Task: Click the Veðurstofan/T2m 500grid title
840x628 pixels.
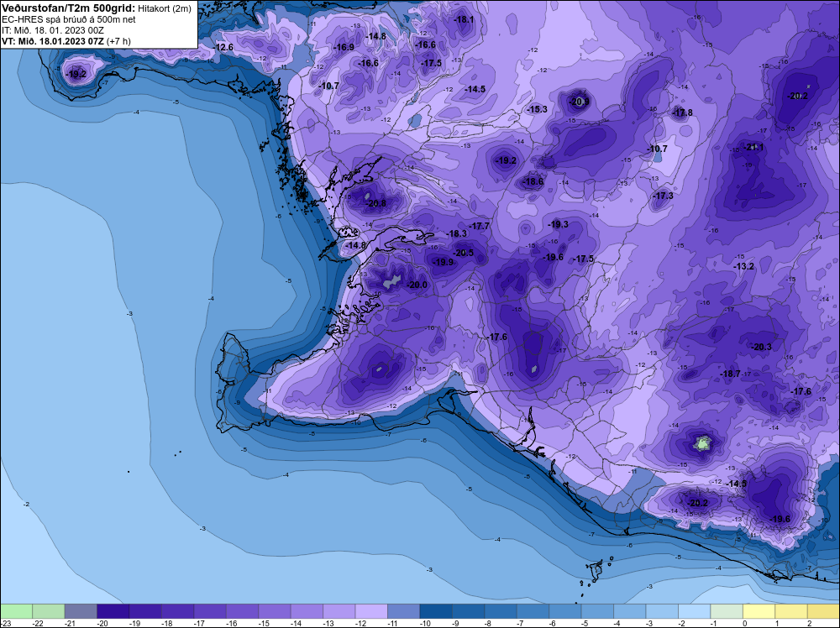Action: pyautogui.click(x=69, y=8)
